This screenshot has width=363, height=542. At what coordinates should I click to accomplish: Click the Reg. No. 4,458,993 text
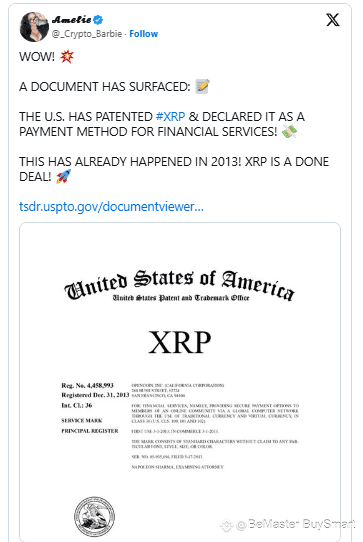87,385
